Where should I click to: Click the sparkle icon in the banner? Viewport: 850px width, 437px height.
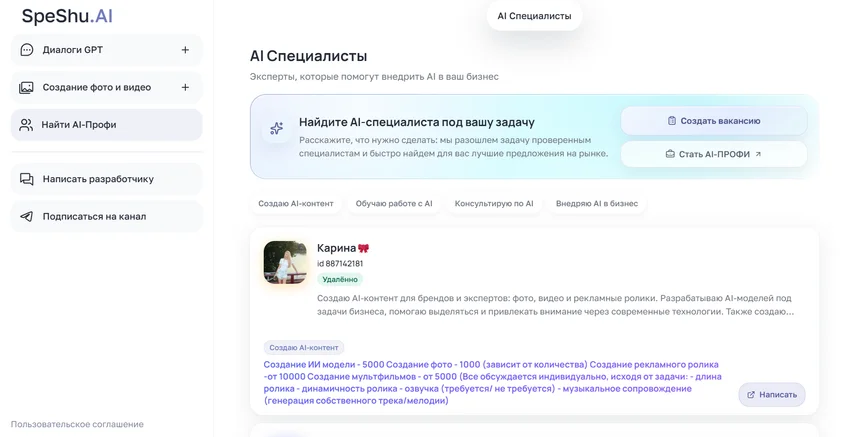coord(276,128)
